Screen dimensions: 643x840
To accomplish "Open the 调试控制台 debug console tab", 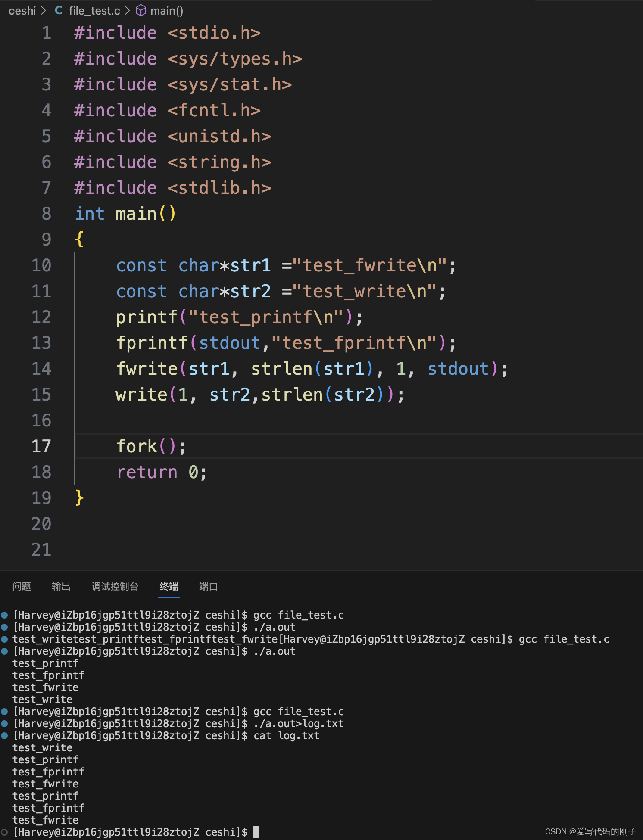I will 115,586.
